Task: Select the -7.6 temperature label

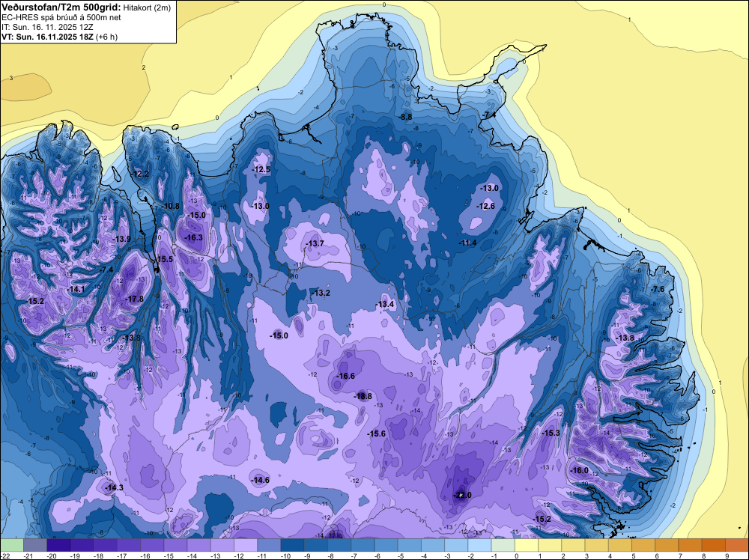Action: [x=658, y=289]
